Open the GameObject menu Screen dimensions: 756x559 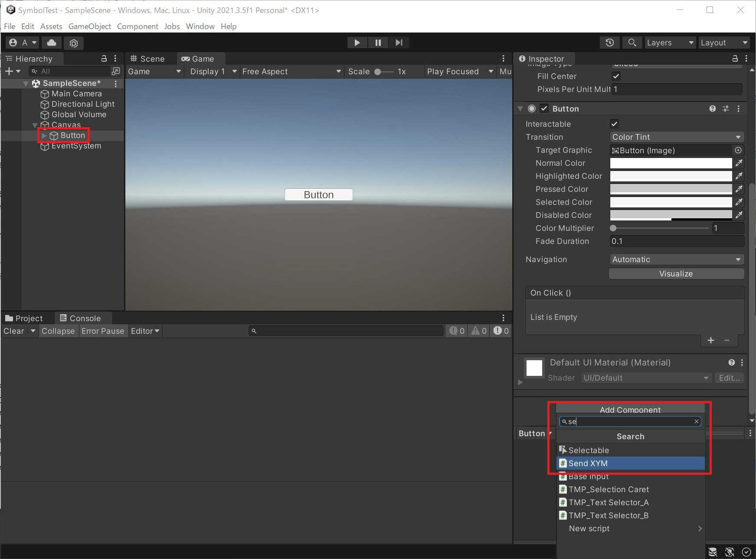[90, 26]
